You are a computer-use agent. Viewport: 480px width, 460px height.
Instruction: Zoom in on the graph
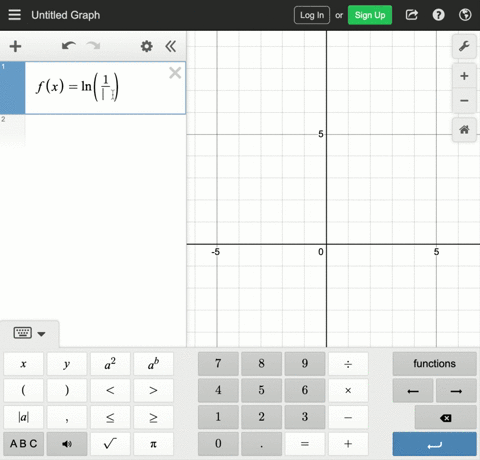(x=464, y=76)
